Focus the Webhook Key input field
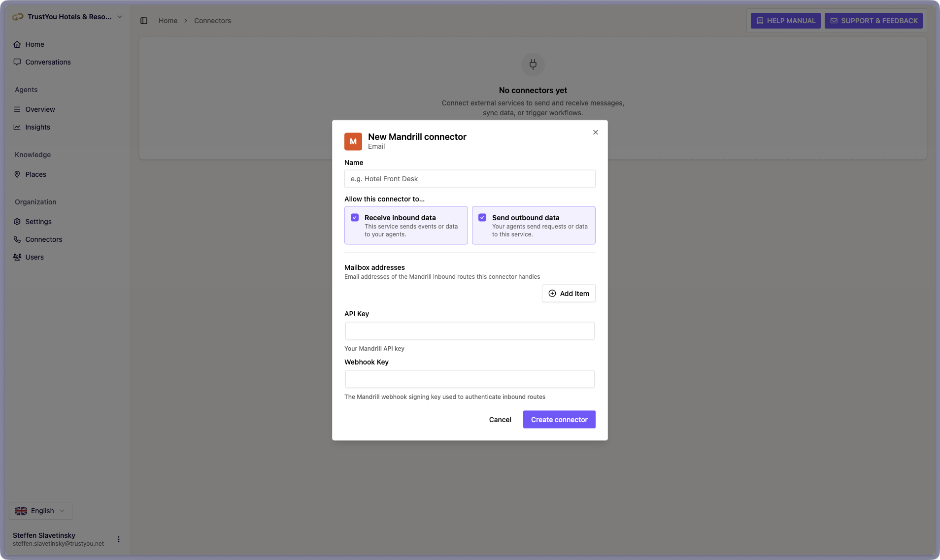The image size is (940, 560). click(x=470, y=379)
